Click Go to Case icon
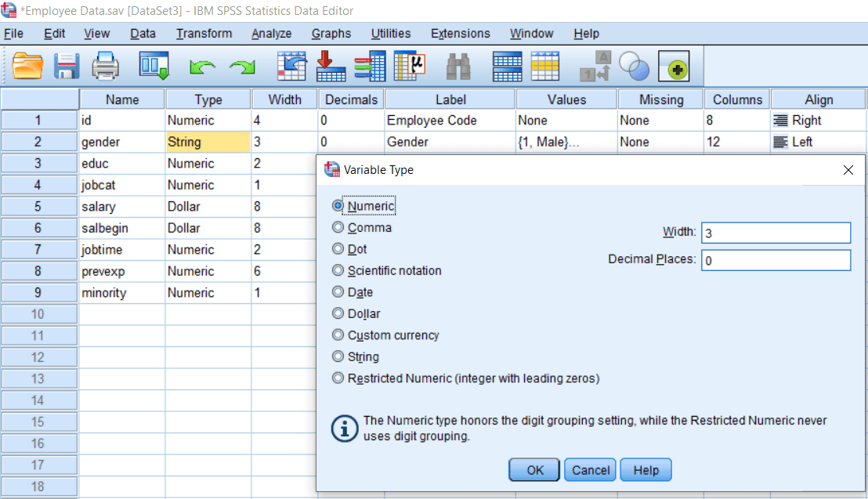 click(291, 66)
